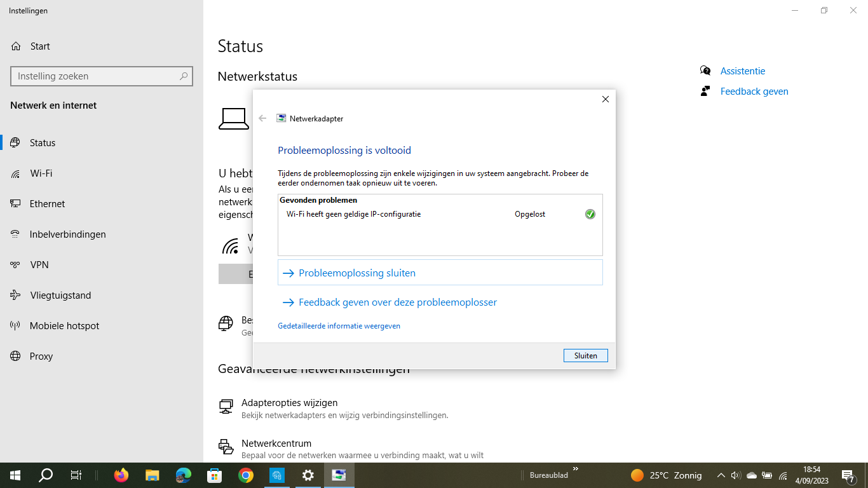This screenshot has width=868, height=488.
Task: Close the troubleshooter dialog with the X
Action: pos(606,99)
